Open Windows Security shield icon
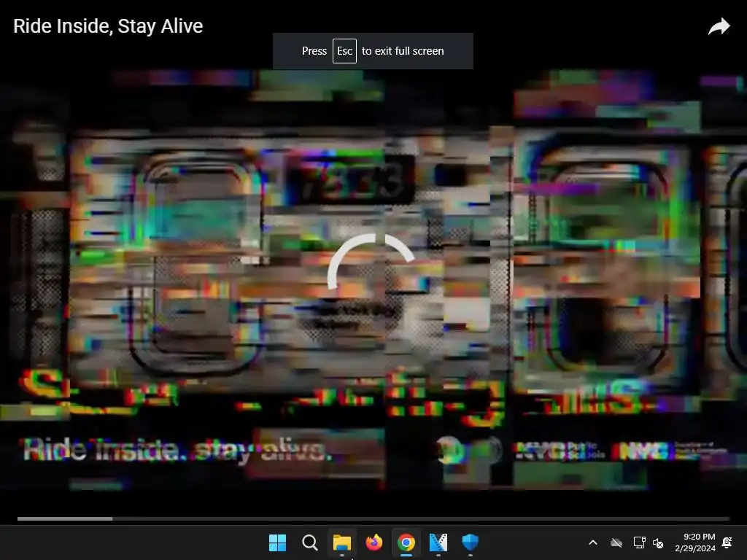Screen dimensions: 747x560 tap(471, 542)
